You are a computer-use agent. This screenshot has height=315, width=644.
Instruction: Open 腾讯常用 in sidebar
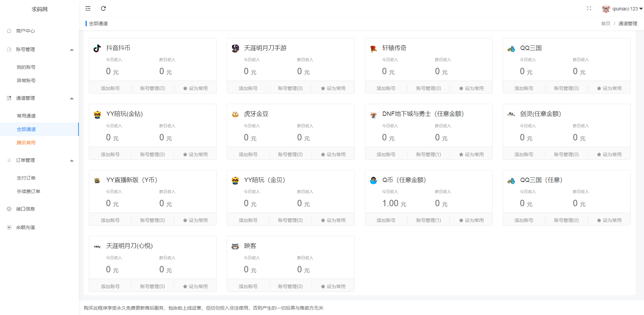26,143
